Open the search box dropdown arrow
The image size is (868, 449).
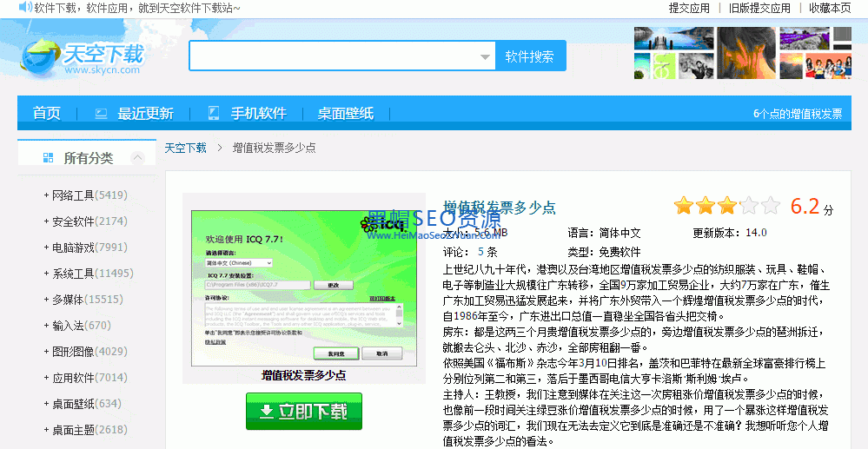click(x=485, y=57)
